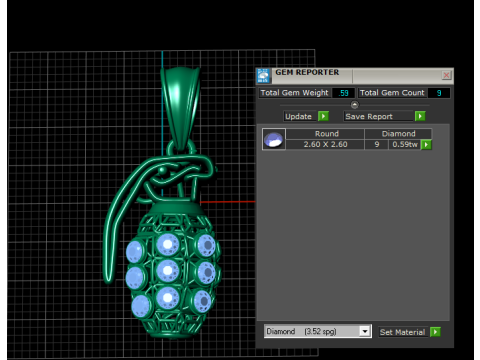Click green arrow at end of gem row
This screenshot has height=360, width=480.
(x=426, y=145)
